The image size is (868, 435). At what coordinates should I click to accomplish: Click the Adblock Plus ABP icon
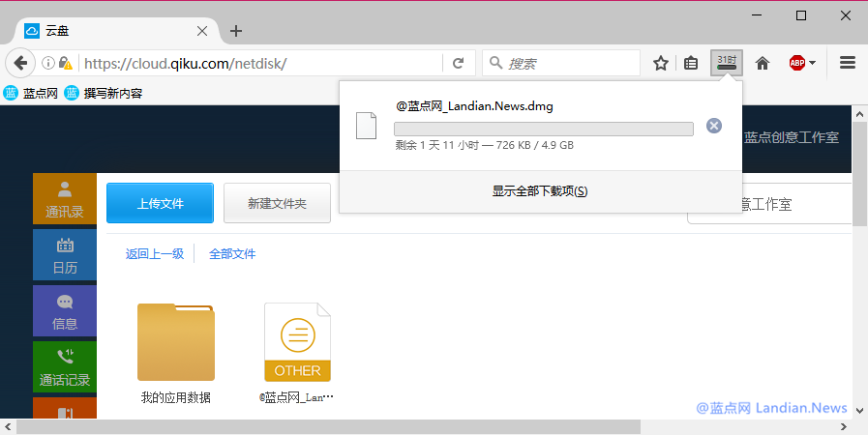coord(796,63)
